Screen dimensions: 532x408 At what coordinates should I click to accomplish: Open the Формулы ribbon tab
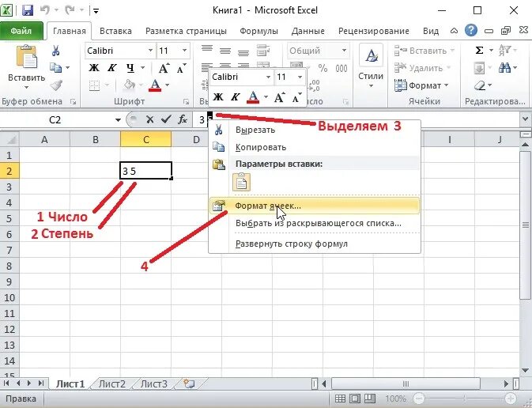coord(258,31)
